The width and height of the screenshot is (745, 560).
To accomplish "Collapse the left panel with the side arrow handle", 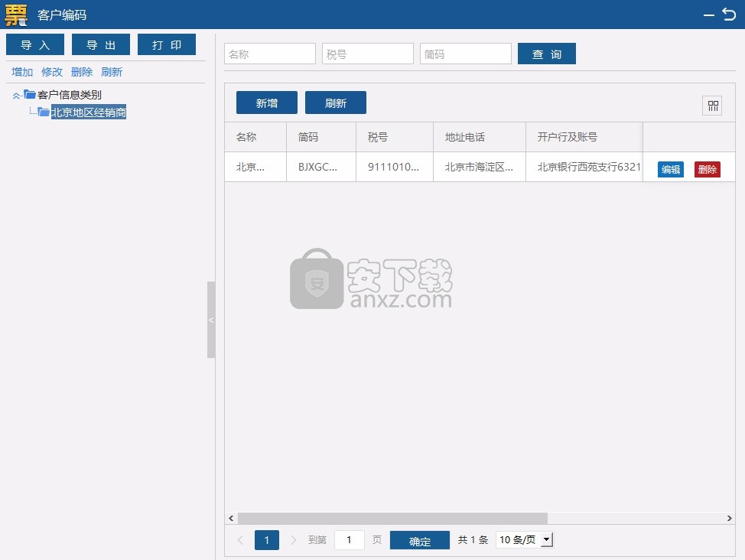I will pyautogui.click(x=211, y=320).
